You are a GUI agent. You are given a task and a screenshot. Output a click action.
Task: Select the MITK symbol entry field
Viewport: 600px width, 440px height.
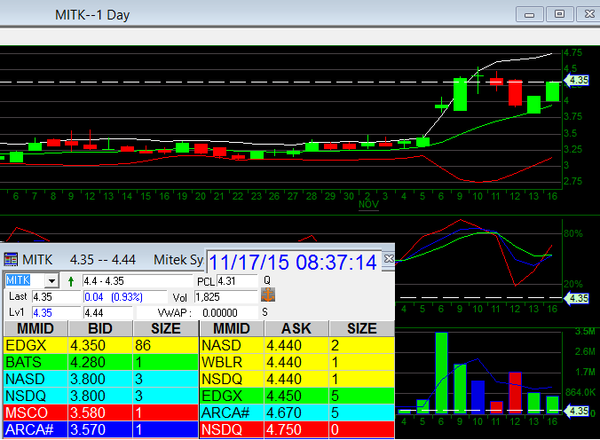point(25,281)
